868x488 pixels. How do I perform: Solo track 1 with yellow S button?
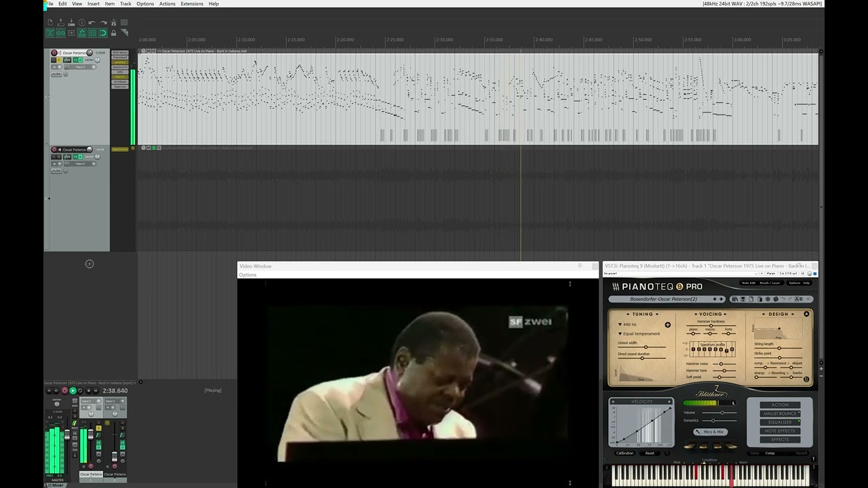[x=59, y=60]
